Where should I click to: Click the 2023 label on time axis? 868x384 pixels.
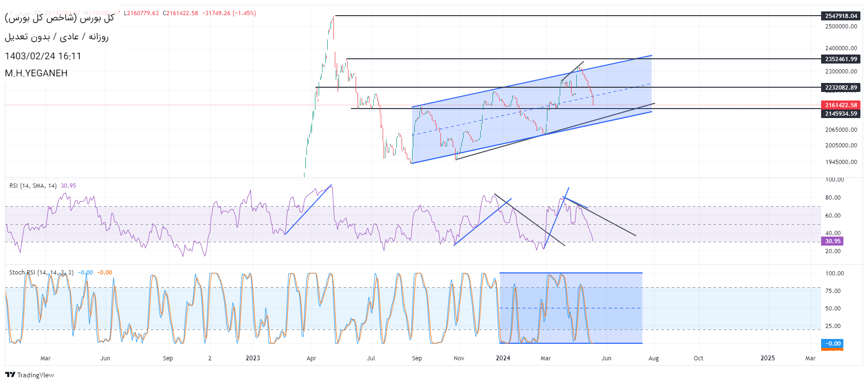coord(253,358)
